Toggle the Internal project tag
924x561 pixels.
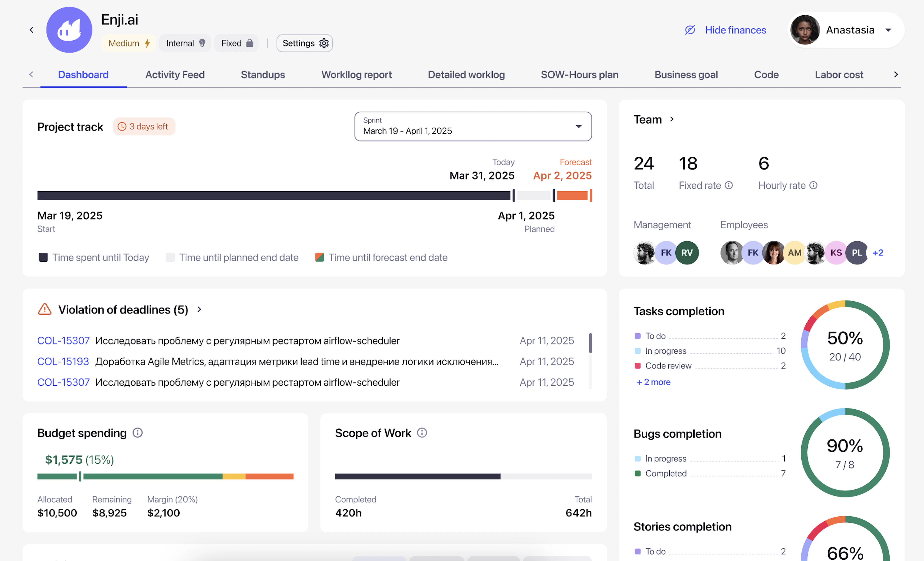[185, 43]
